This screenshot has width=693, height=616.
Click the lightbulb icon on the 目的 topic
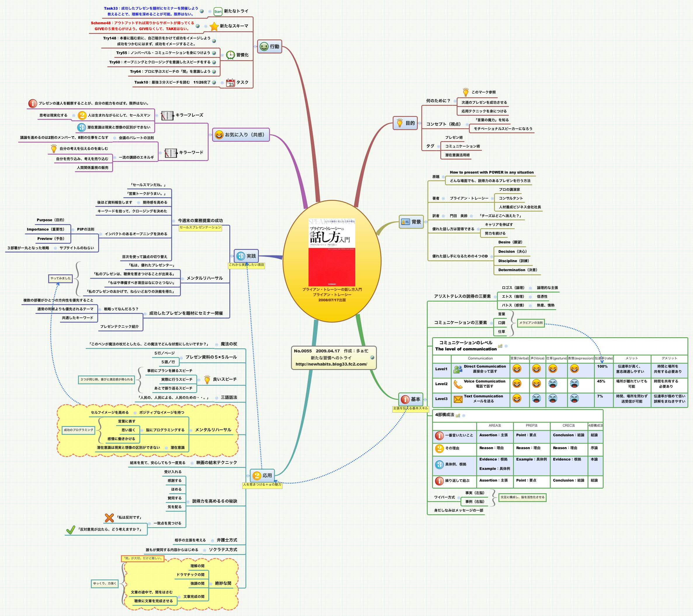400,123
